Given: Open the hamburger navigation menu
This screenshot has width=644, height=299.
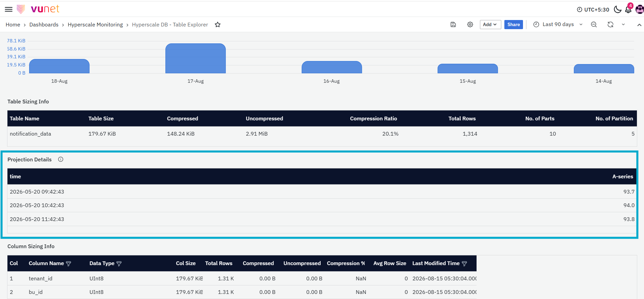Looking at the screenshot, I should [x=8, y=9].
